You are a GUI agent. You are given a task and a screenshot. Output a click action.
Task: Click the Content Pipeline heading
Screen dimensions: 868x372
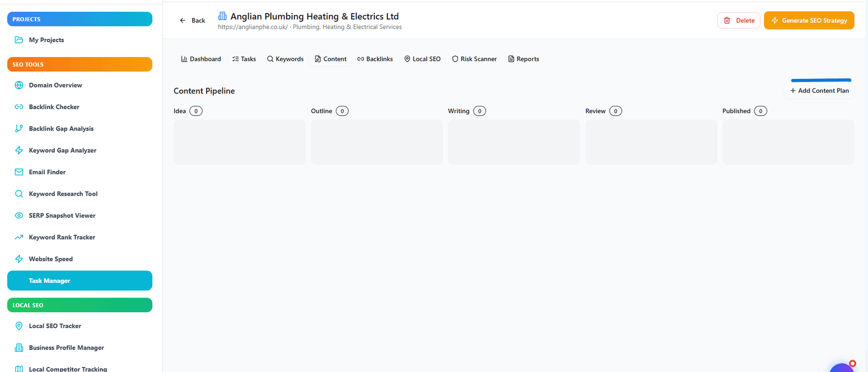[x=204, y=91]
